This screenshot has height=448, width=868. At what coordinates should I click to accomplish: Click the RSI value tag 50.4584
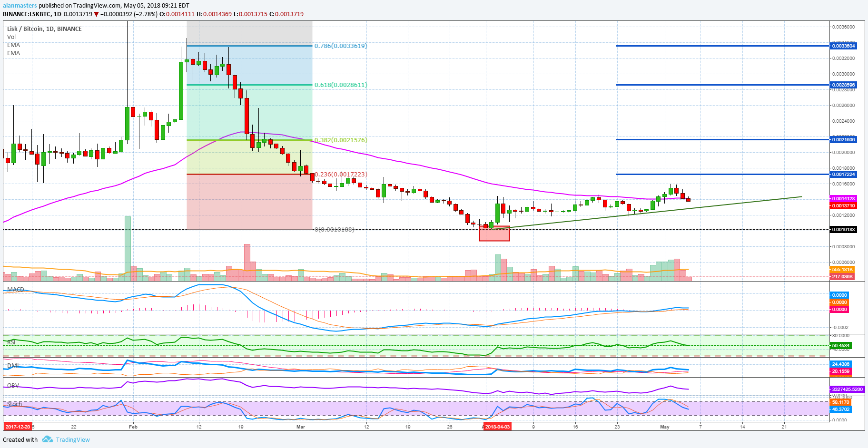tap(841, 346)
